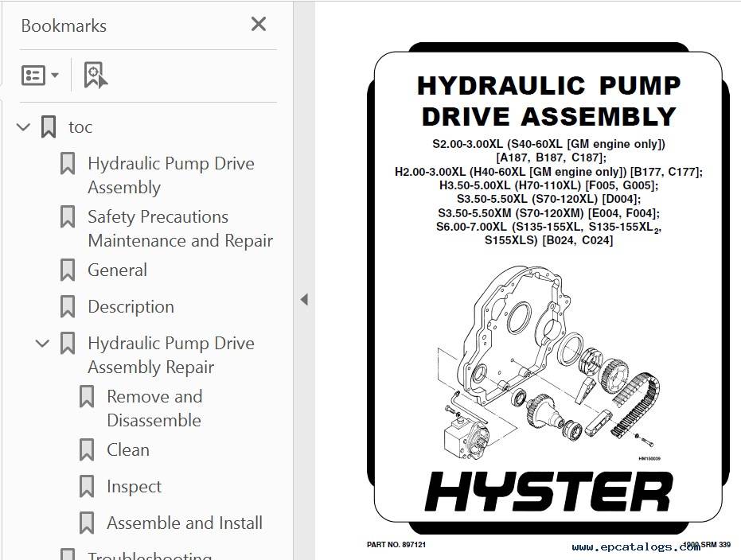Click the Assembly Repair bookmark icon

coord(68,344)
